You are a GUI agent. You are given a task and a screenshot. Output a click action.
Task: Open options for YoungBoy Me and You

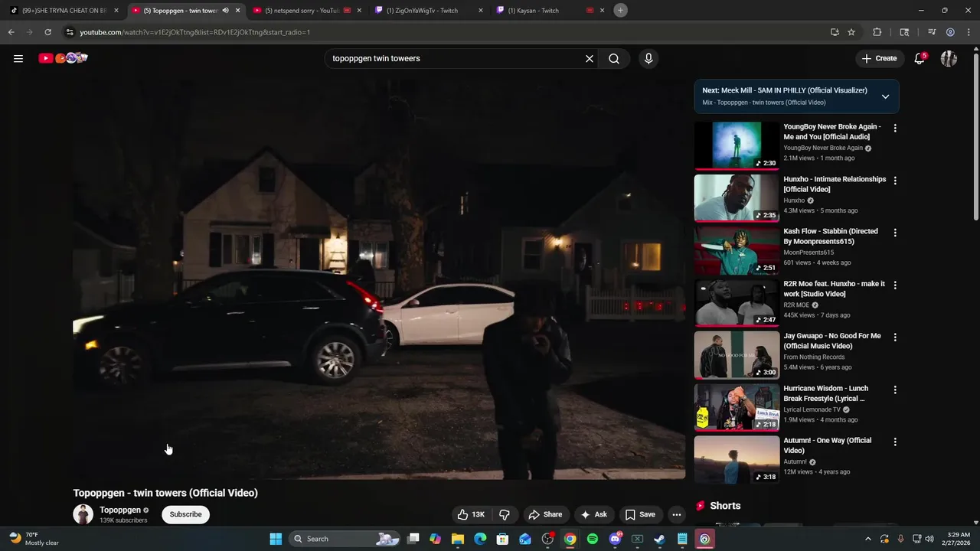[x=895, y=128]
